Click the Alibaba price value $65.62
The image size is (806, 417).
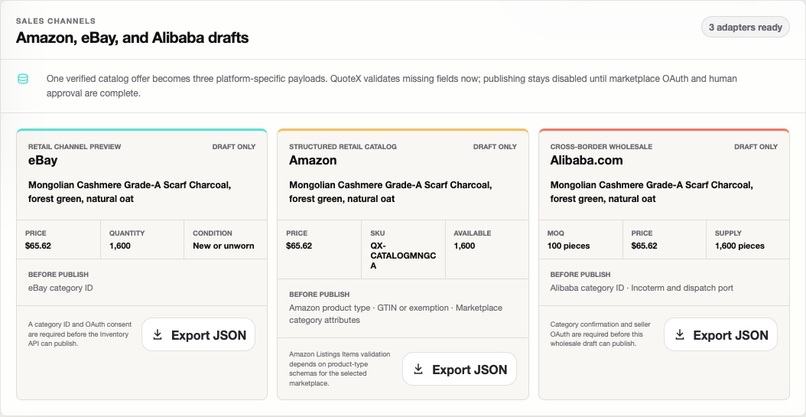coord(644,246)
